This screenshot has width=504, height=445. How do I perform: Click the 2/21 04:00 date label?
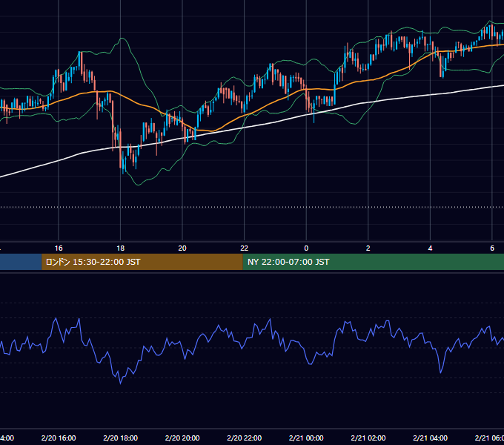(430, 438)
